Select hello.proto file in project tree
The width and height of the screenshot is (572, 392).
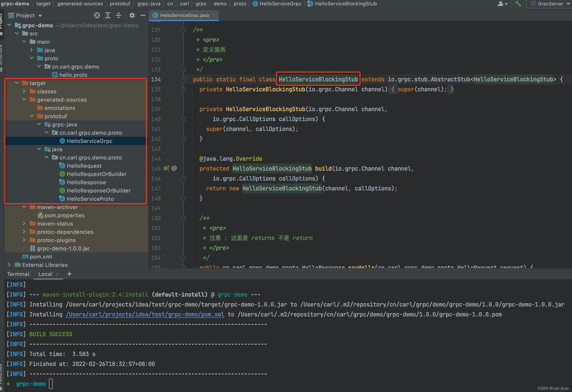tap(73, 75)
